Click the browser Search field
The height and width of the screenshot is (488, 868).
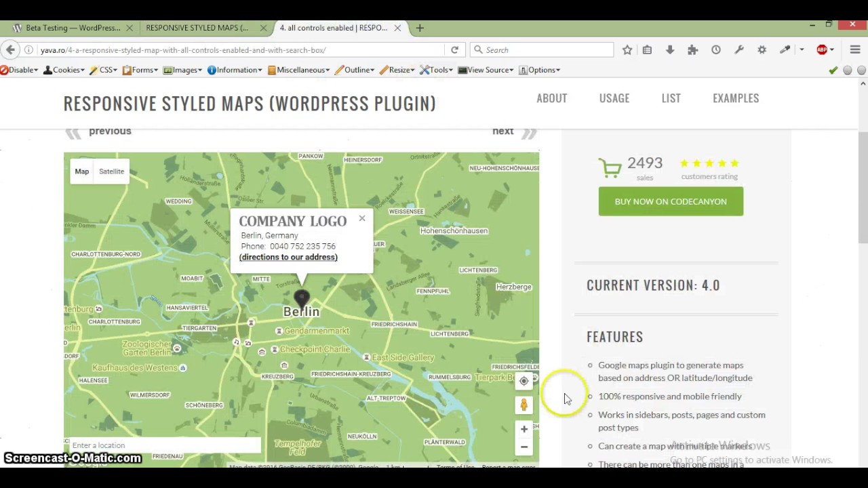tap(542, 49)
